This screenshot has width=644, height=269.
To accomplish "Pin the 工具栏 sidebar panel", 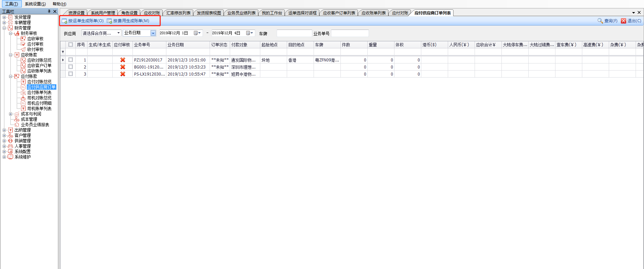I will coord(49,11).
